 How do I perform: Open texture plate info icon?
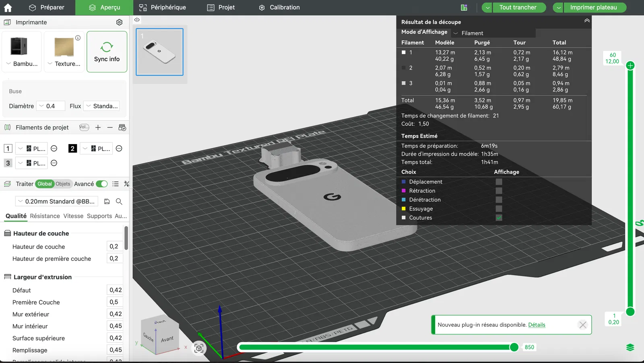tap(78, 38)
